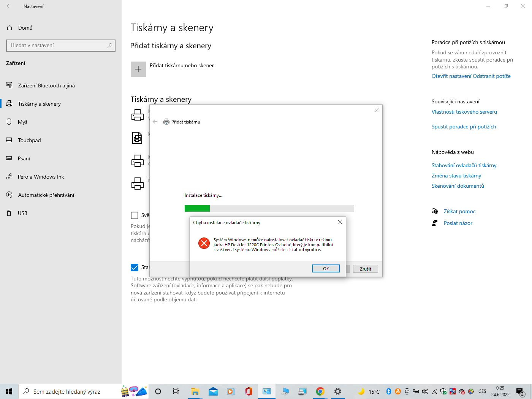Click the search magnifier in settings search box
This screenshot has width=532, height=399.
(110, 46)
